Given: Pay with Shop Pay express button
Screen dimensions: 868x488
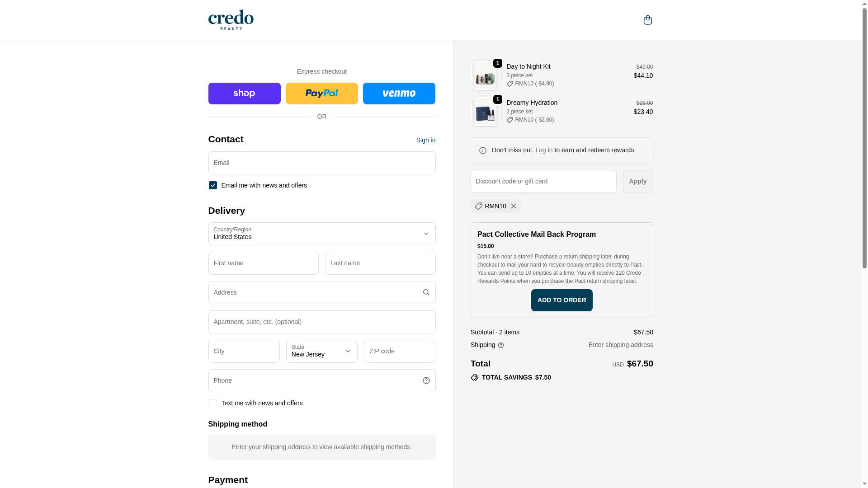Looking at the screenshot, I should tap(244, 94).
